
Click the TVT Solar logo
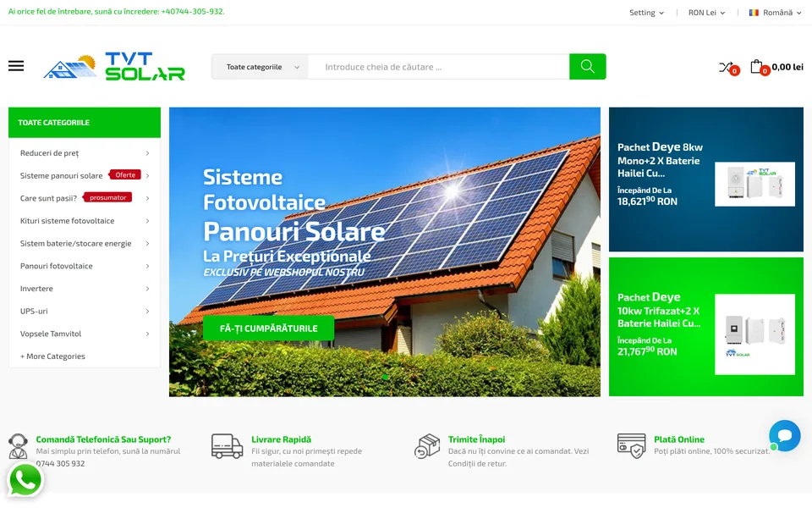click(114, 66)
